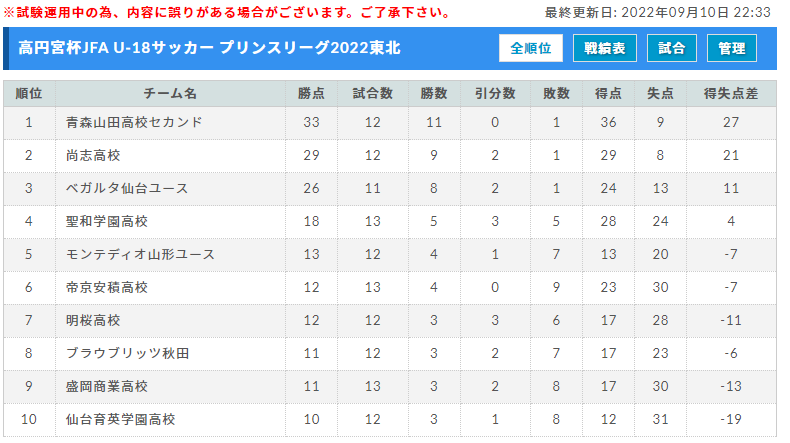
Task: Select team 帝京安積高校
Action: tap(107, 287)
